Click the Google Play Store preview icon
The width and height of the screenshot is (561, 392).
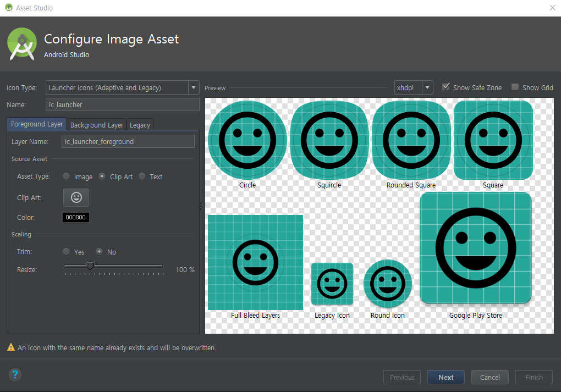tap(475, 247)
